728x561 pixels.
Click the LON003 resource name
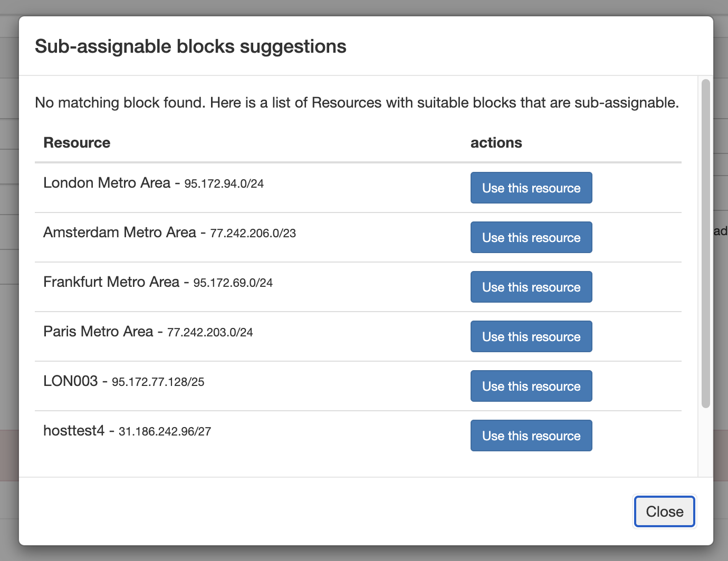click(x=71, y=381)
